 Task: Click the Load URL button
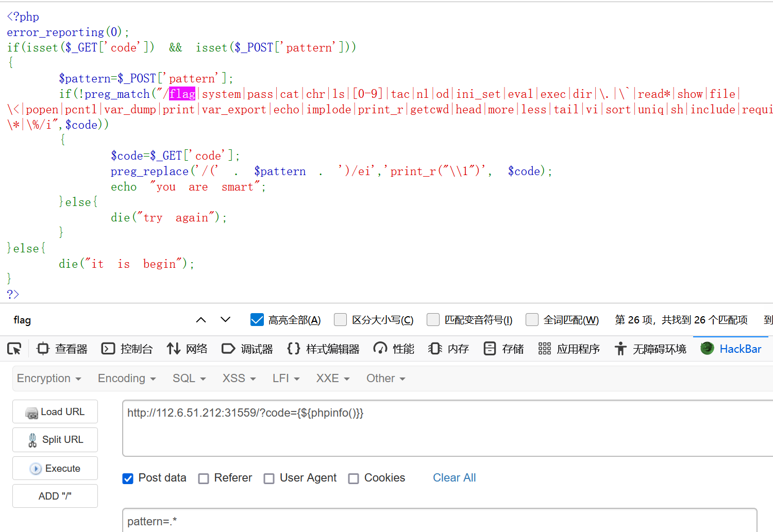[x=55, y=411]
